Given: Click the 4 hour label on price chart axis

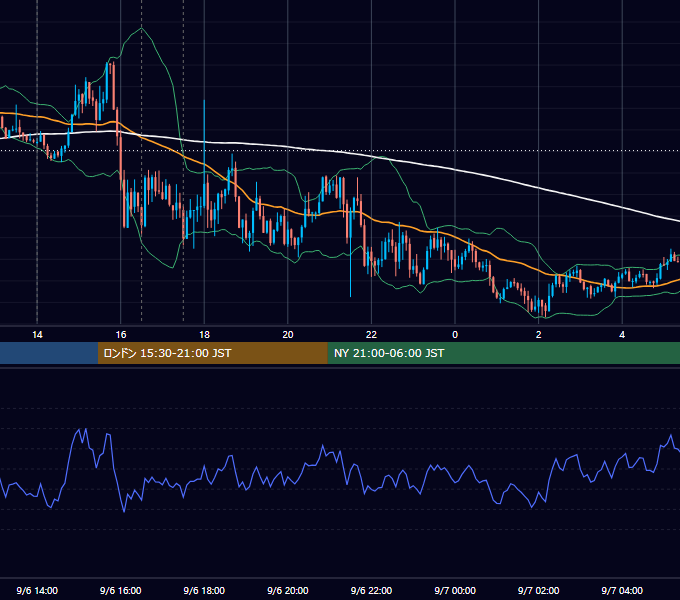Looking at the screenshot, I should [622, 335].
